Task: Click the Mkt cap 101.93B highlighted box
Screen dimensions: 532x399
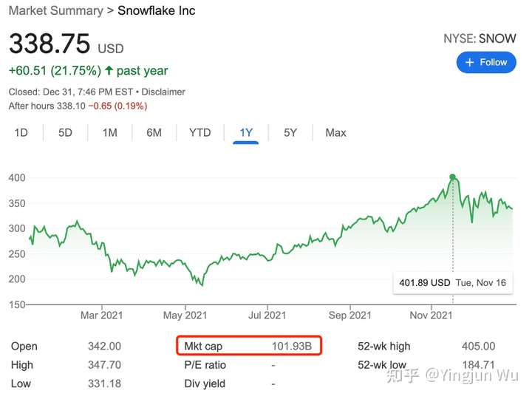Action: click(249, 346)
